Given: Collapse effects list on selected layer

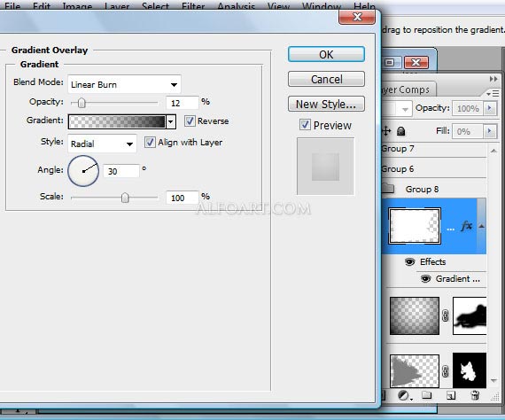Looking at the screenshot, I should pos(481,226).
